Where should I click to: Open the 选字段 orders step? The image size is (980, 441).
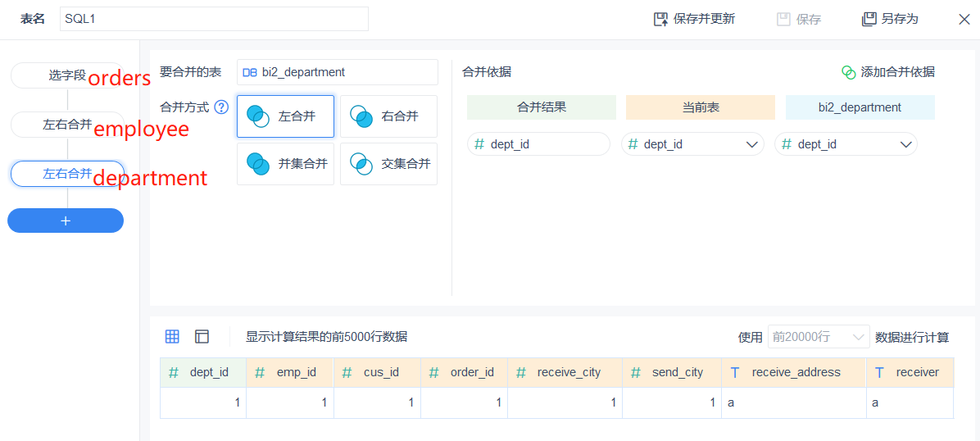click(66, 75)
